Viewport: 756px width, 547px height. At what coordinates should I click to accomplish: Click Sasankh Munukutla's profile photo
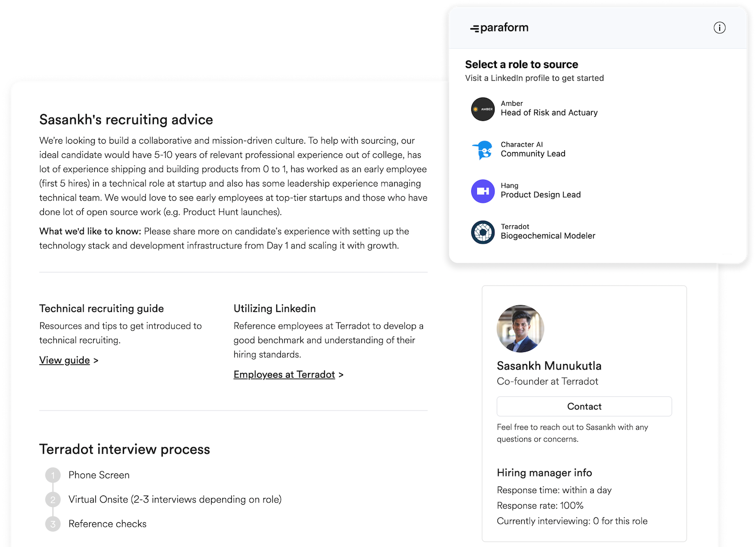[520, 329]
